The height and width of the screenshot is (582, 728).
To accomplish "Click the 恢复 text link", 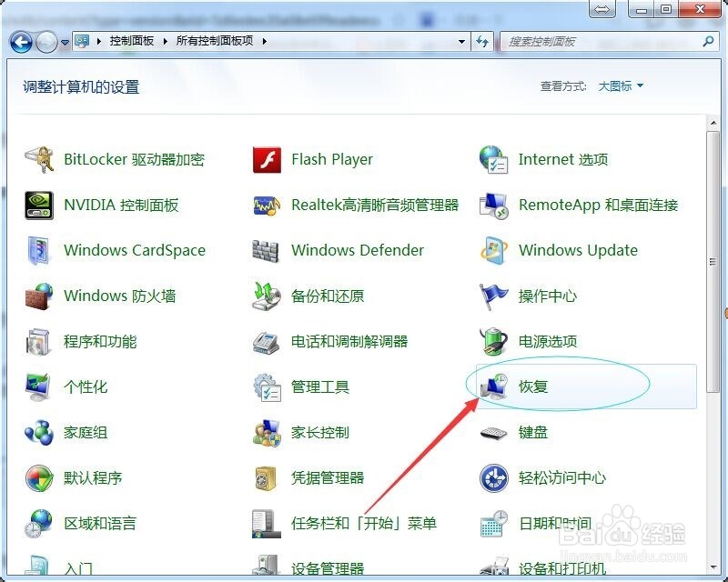I will click(533, 386).
